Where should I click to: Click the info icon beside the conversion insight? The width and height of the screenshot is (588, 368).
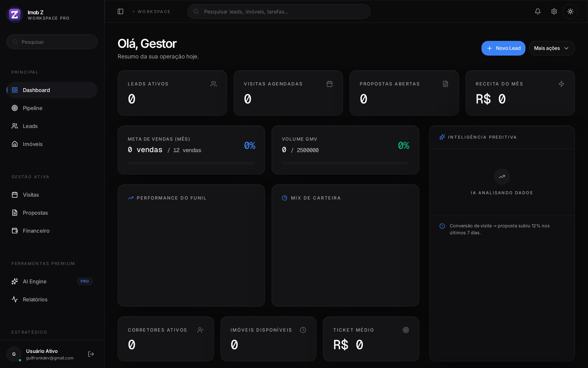pyautogui.click(x=442, y=226)
